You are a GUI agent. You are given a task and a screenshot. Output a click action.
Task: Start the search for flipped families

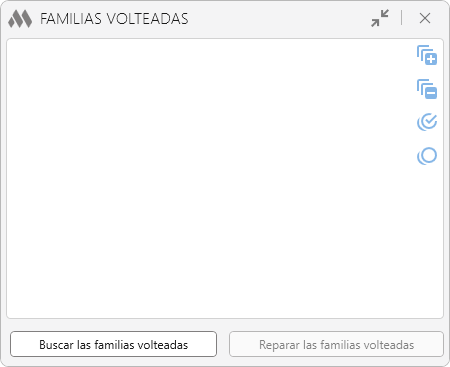point(113,344)
